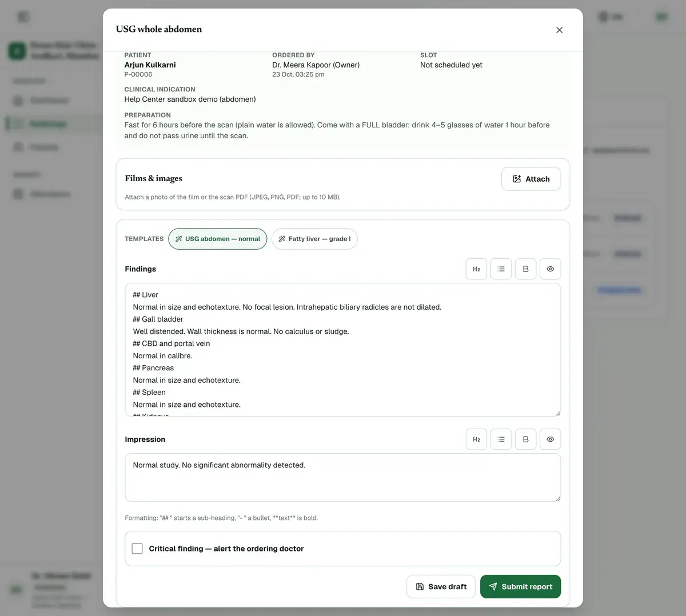Click Not scheduled yet slot text

451,65
